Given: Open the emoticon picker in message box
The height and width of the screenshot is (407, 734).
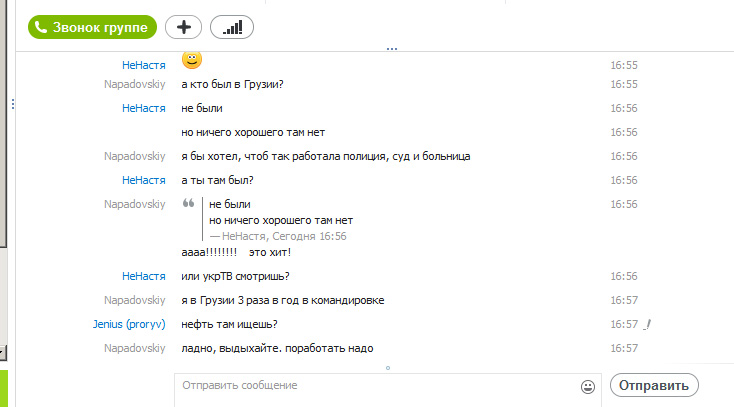Looking at the screenshot, I should pyautogui.click(x=587, y=387).
